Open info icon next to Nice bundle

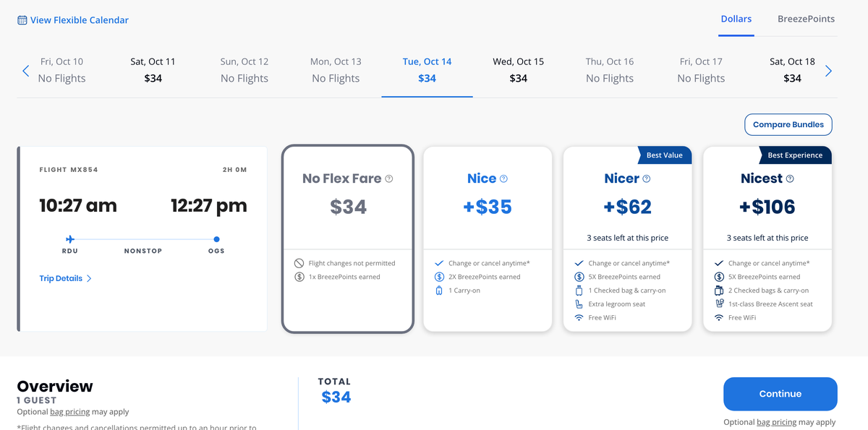point(504,179)
